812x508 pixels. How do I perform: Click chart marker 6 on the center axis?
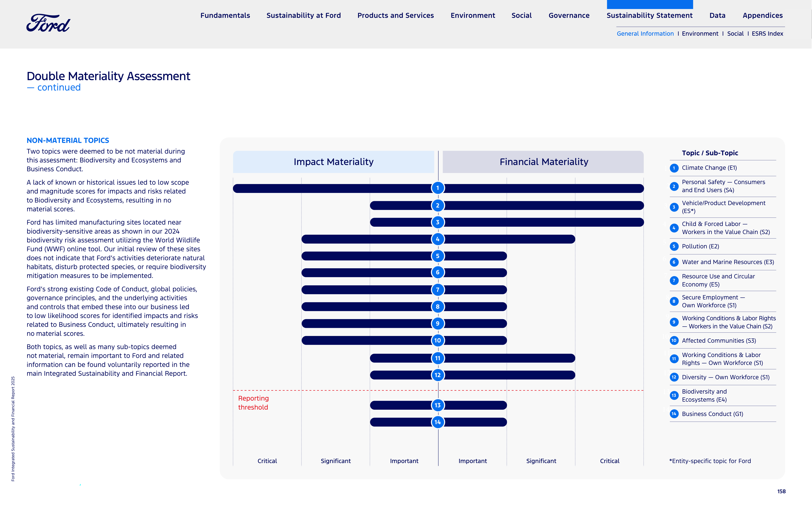tap(438, 272)
